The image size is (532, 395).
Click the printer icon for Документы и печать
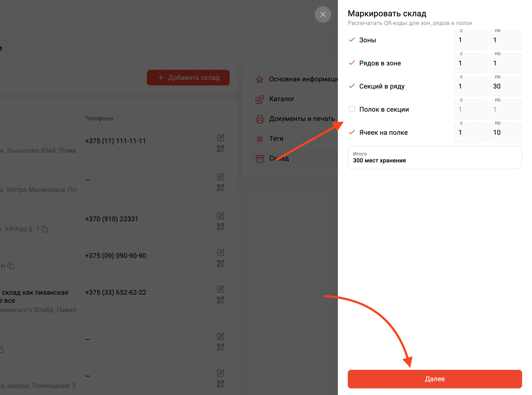(x=260, y=119)
